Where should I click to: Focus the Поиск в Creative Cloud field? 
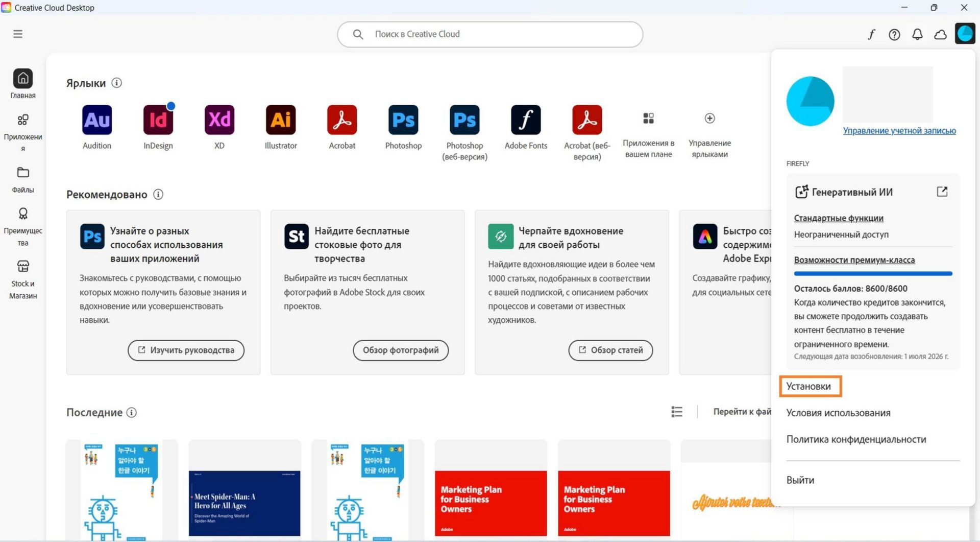[x=490, y=34]
